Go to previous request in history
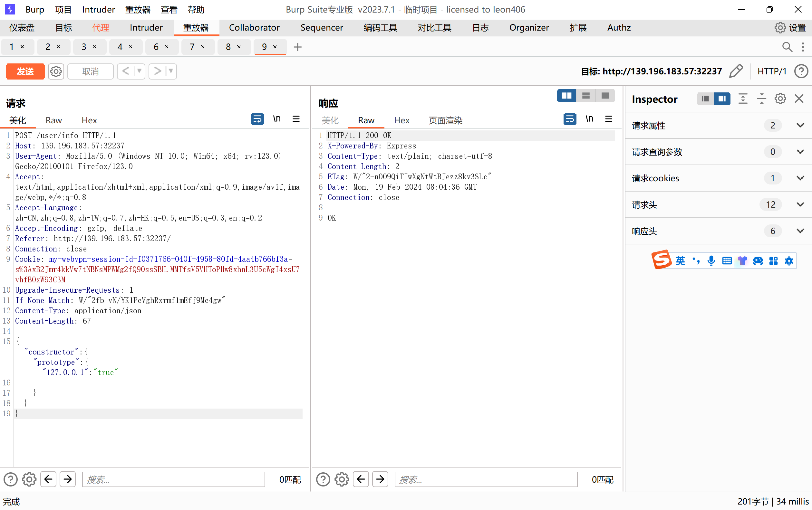Viewport: 812px width, 510px height. coord(126,71)
